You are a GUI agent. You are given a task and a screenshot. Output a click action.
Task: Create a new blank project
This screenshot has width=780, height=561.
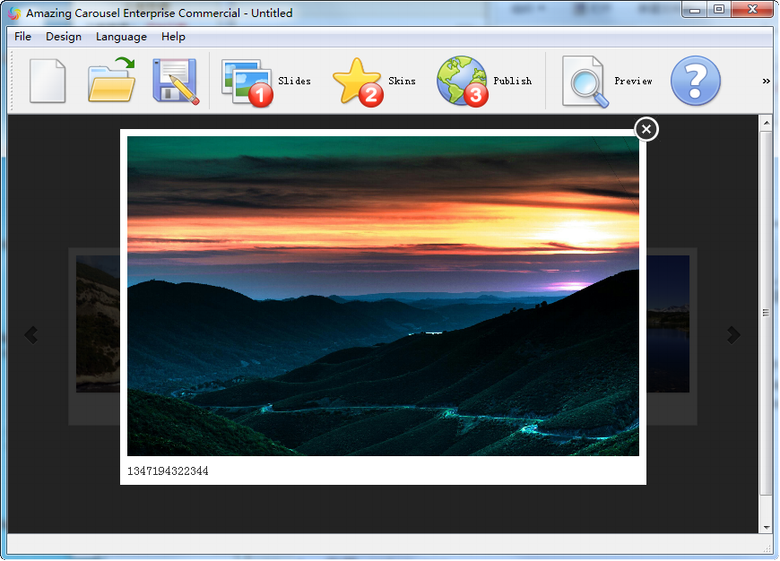[47, 81]
